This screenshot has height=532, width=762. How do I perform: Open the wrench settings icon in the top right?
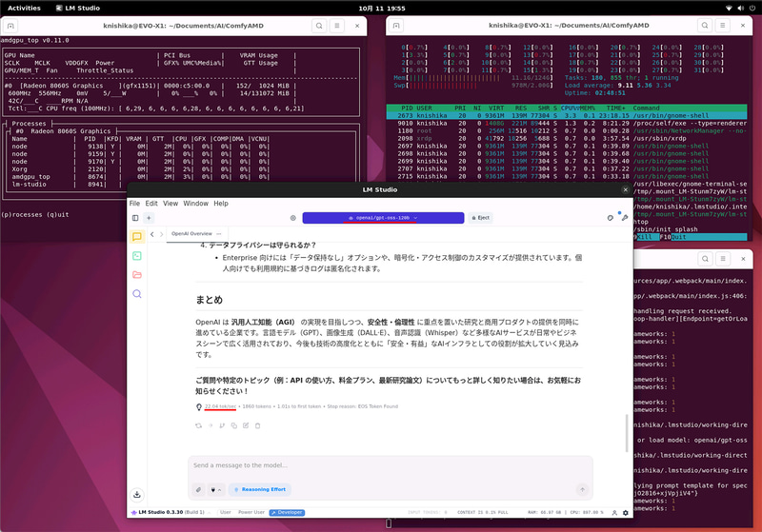click(625, 218)
